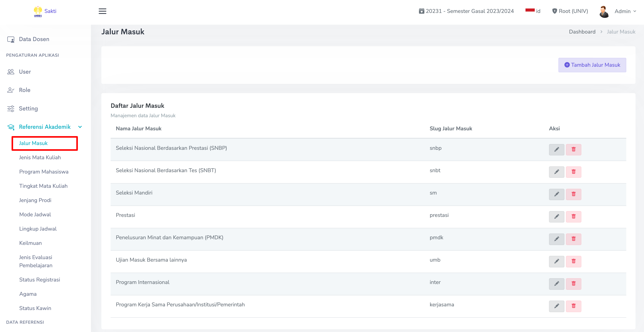Edit the kerjasama row entry
The image size is (644, 332).
click(556, 306)
